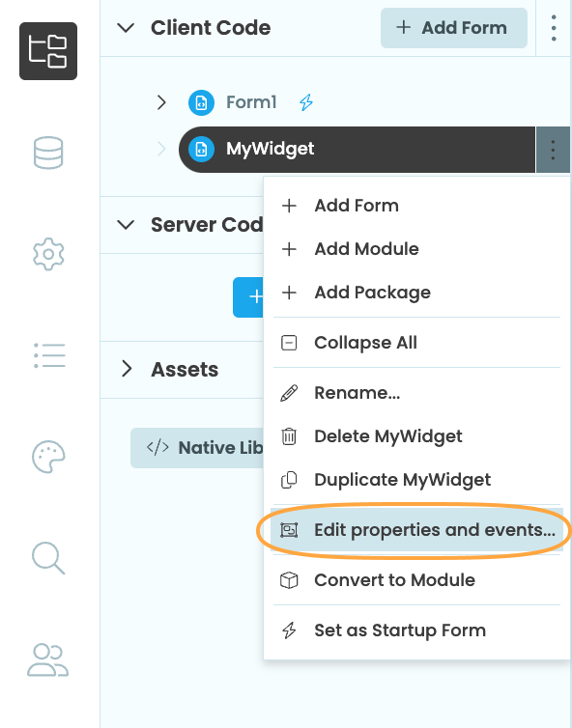Click the Add Form button in header
Screen dimensions: 572x728
(x=454, y=28)
